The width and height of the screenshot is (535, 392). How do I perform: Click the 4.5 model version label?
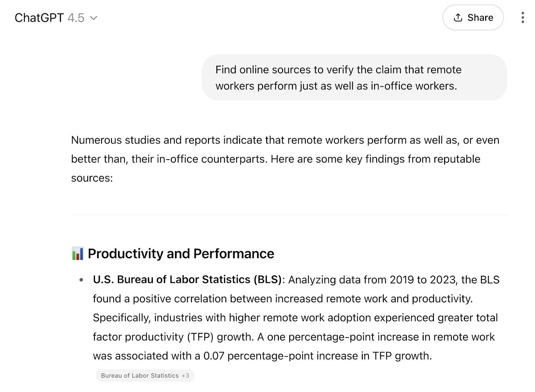[x=76, y=17]
